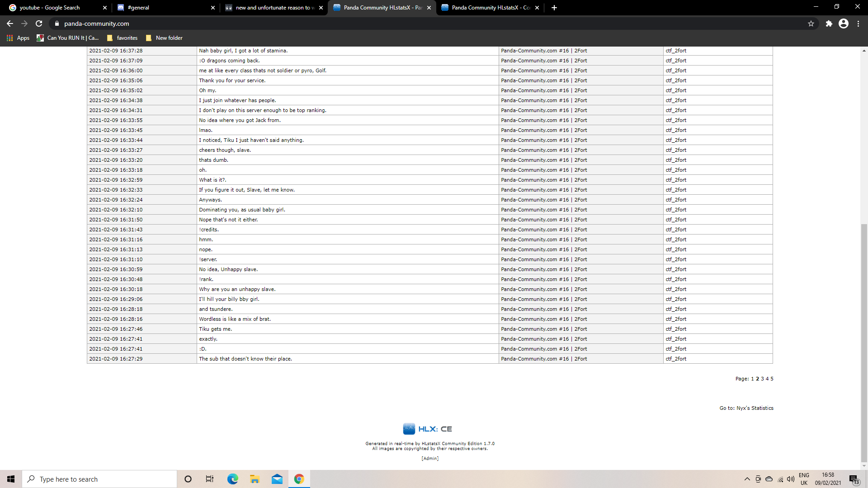Viewport: 868px width, 488px height.
Task: Open the Chrome extensions puzzle icon
Action: pyautogui.click(x=829, y=23)
